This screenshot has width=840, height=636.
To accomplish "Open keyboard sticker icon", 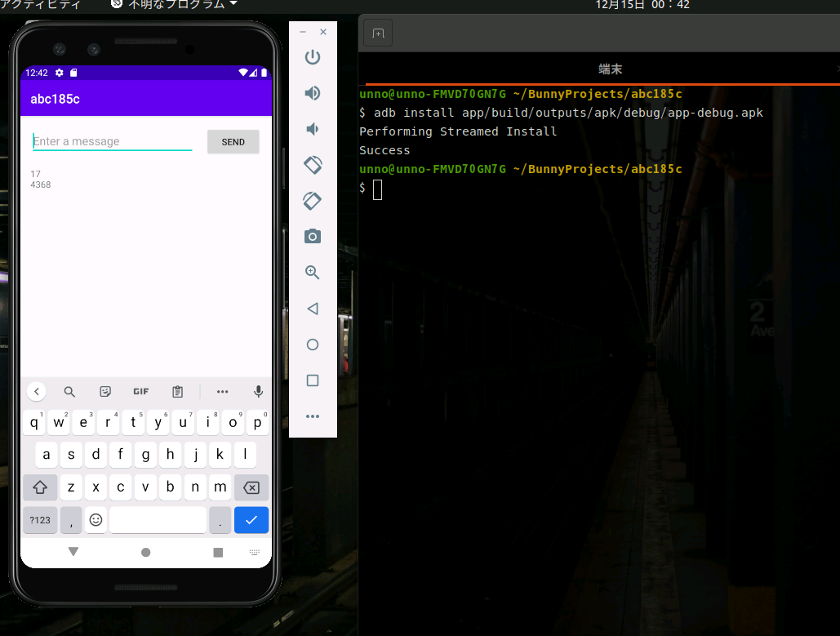I will pos(105,392).
